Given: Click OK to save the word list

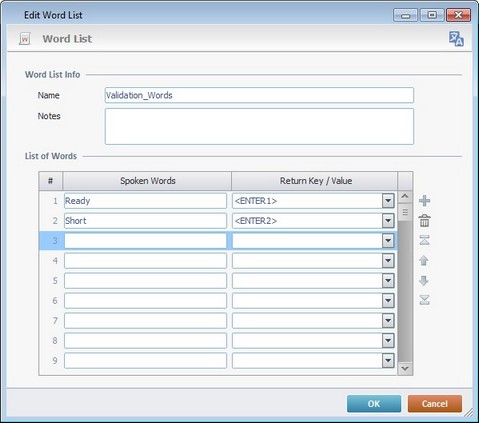Looking at the screenshot, I should pyautogui.click(x=374, y=404).
